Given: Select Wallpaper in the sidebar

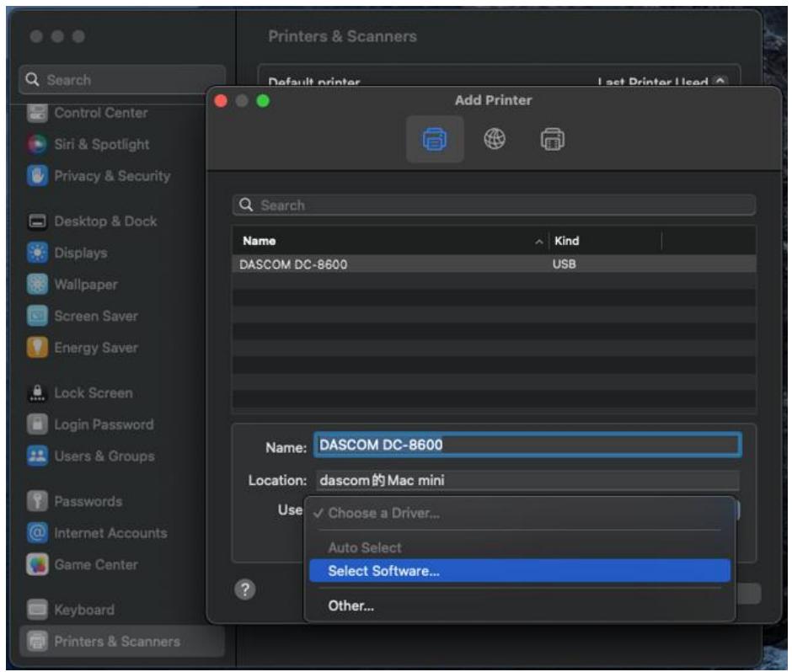Looking at the screenshot, I should coord(86,285).
